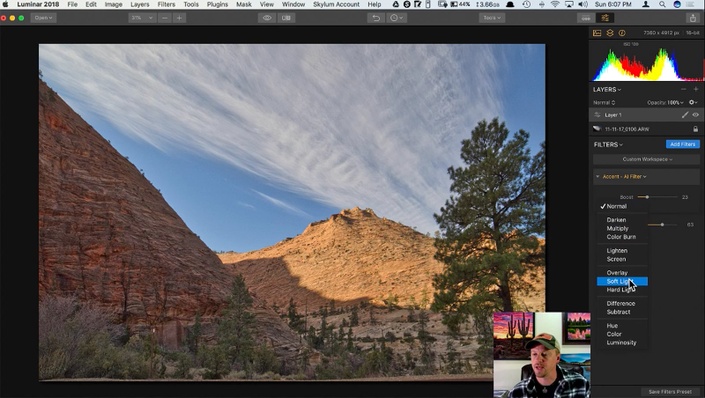Screen dimensions: 705x398
Task: Toggle the side panel filters icon
Action: (x=605, y=18)
